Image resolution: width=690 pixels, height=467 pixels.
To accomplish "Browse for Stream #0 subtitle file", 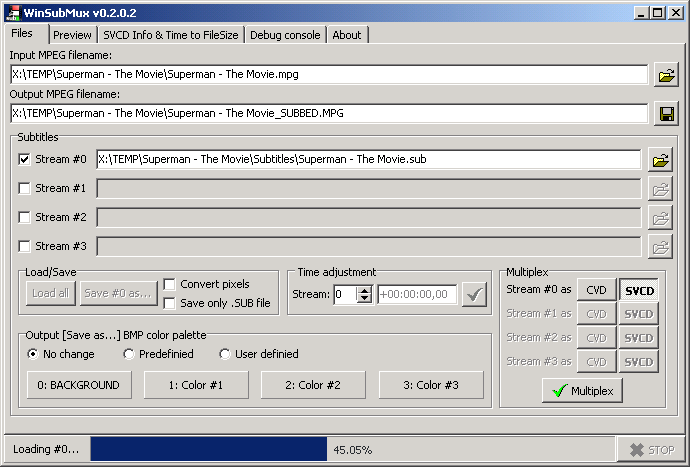I will pos(660,159).
